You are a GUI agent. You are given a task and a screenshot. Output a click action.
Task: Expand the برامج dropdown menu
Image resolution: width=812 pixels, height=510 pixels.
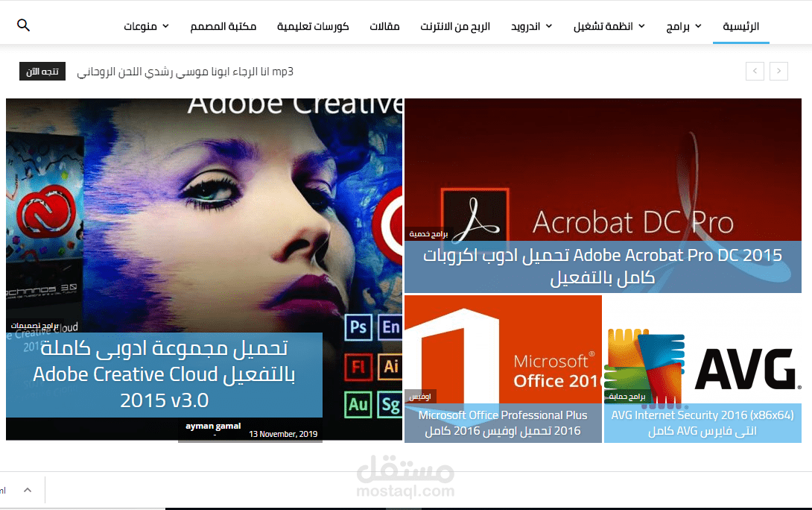[x=684, y=26]
